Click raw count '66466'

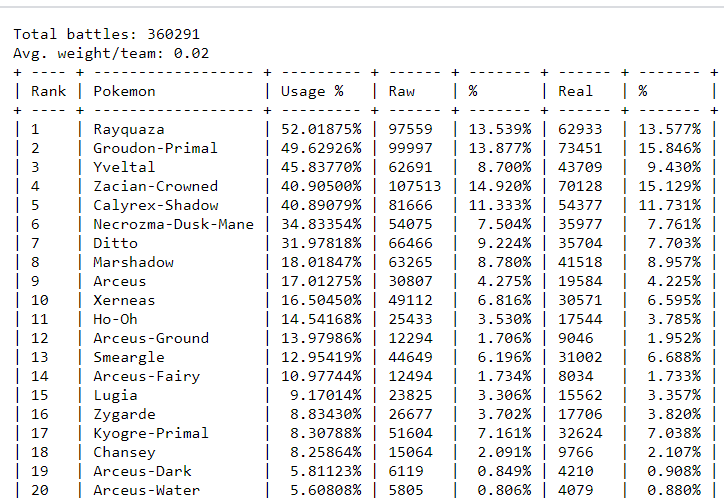[410, 243]
